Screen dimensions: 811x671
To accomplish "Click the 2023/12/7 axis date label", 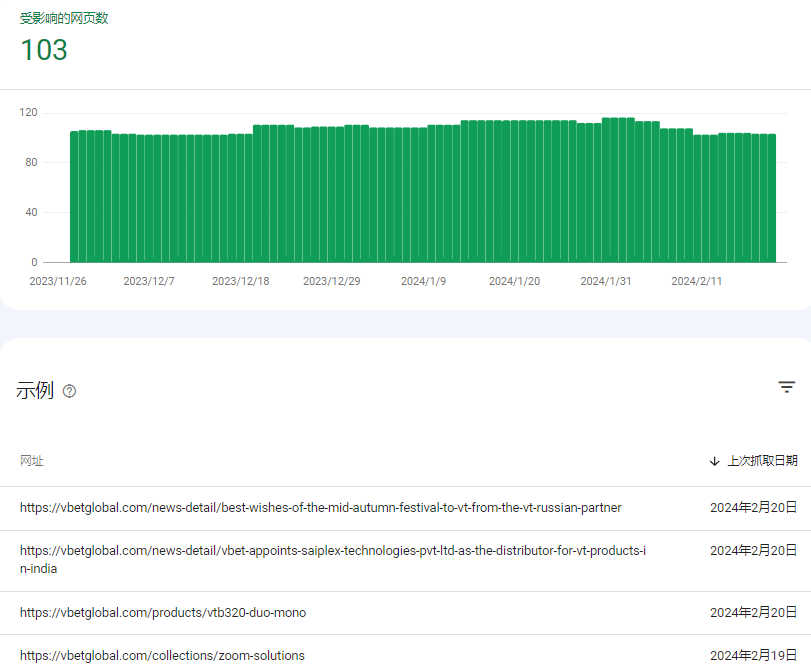I will pos(149,281).
